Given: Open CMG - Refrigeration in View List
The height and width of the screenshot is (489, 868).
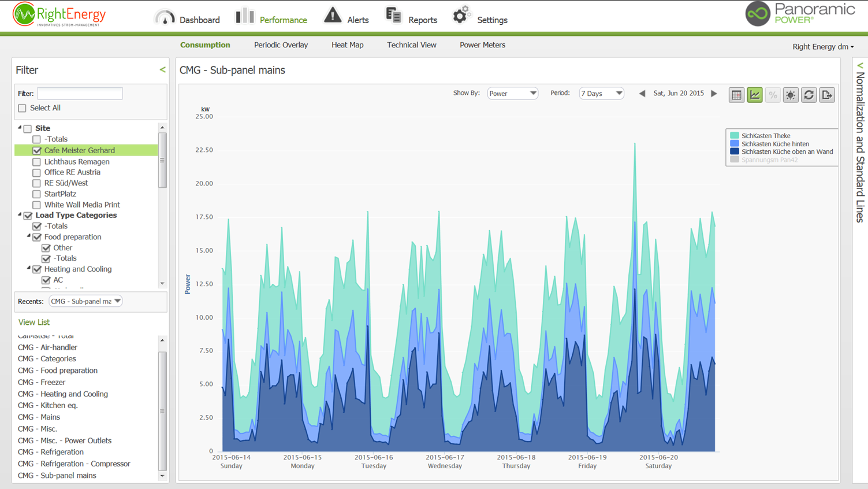Looking at the screenshot, I should [x=51, y=452].
